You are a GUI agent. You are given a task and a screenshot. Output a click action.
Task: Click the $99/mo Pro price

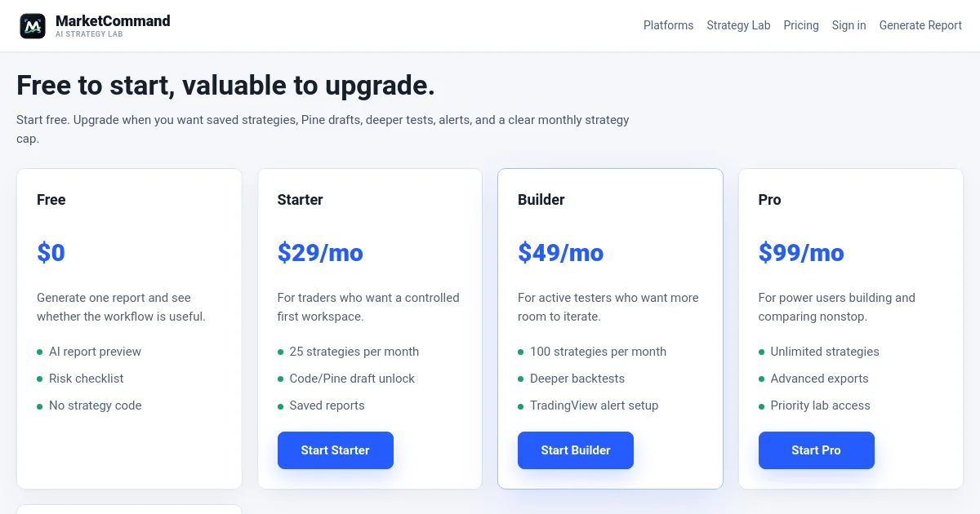pos(801,253)
